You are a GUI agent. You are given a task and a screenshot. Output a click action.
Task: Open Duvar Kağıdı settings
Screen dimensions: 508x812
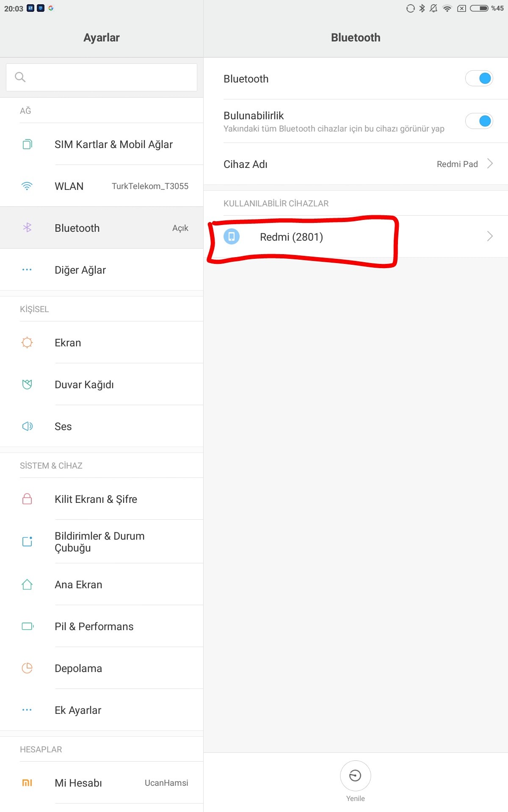pos(102,384)
